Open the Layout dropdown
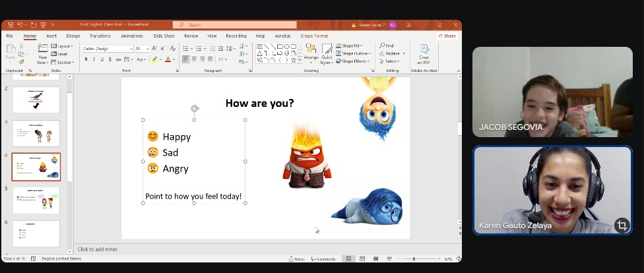644x273 pixels. (63, 46)
